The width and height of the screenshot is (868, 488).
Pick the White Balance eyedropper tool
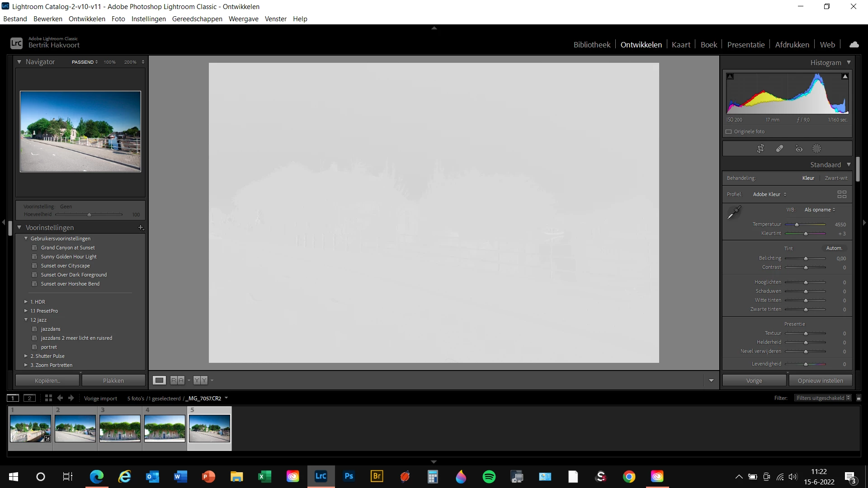tap(734, 212)
